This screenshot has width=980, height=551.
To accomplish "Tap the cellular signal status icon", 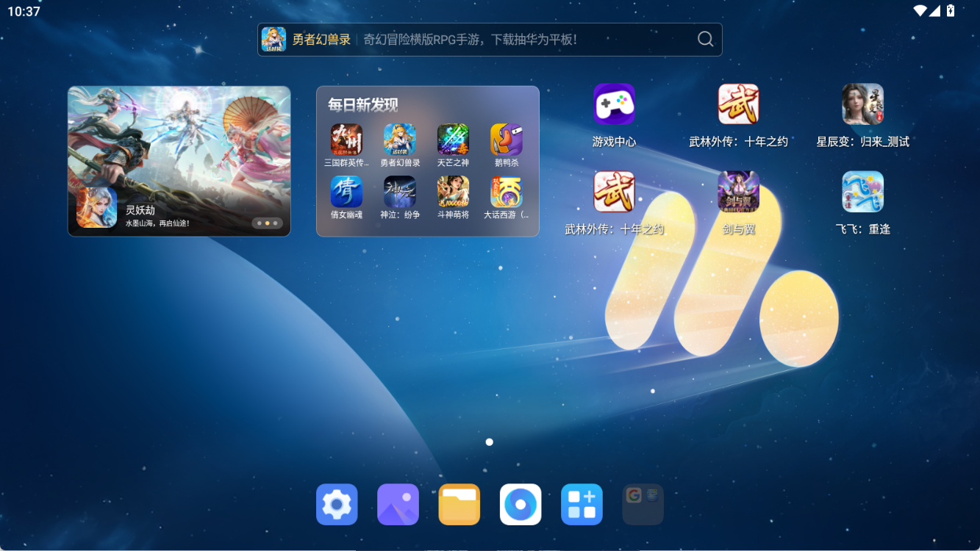I will pos(934,10).
